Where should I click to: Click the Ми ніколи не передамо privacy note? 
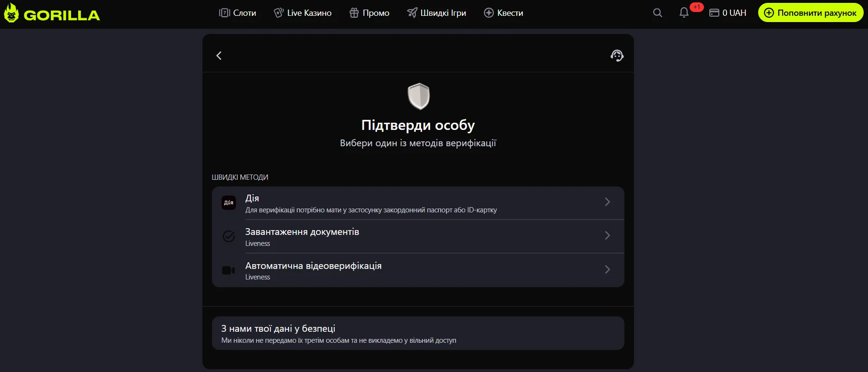[339, 340]
